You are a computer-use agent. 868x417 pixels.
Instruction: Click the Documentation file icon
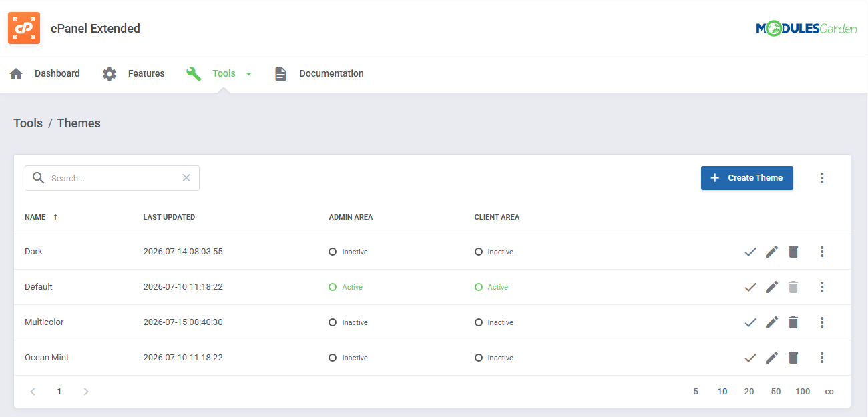click(x=281, y=74)
